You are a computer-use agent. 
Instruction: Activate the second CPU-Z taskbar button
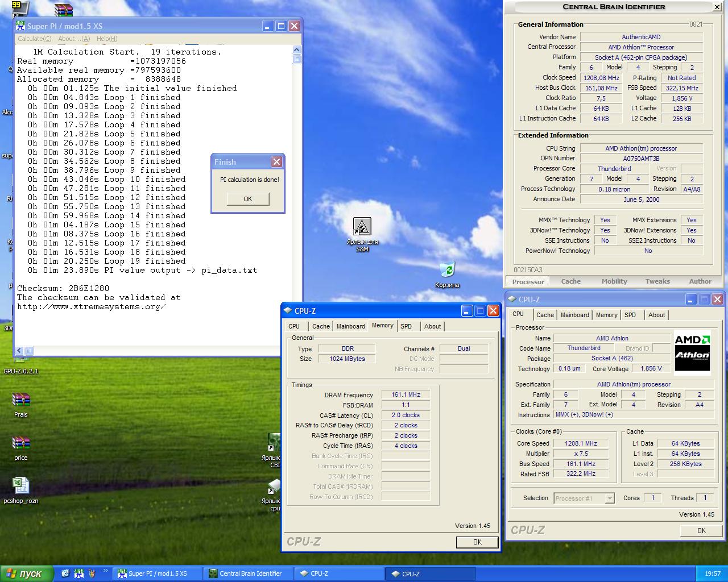pyautogui.click(x=431, y=573)
